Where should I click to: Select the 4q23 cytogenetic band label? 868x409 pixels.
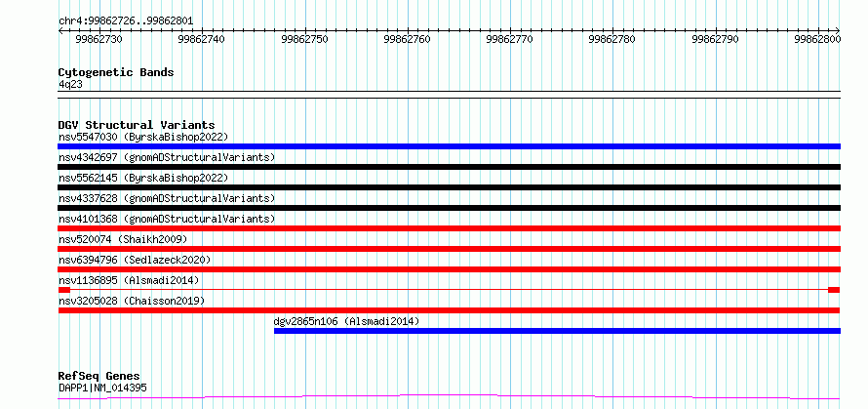click(x=70, y=84)
